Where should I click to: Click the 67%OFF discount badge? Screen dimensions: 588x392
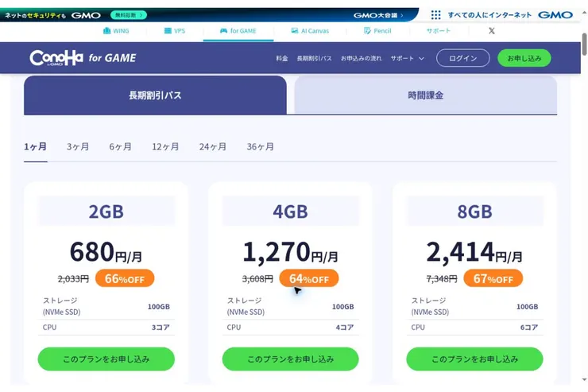pos(493,279)
